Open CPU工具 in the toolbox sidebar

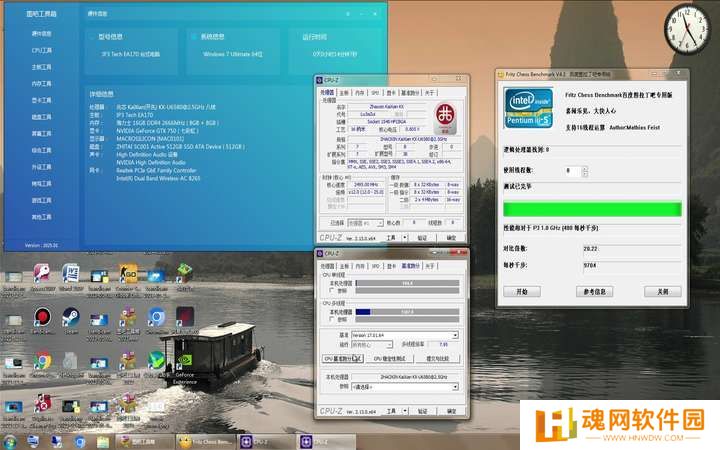(41, 50)
